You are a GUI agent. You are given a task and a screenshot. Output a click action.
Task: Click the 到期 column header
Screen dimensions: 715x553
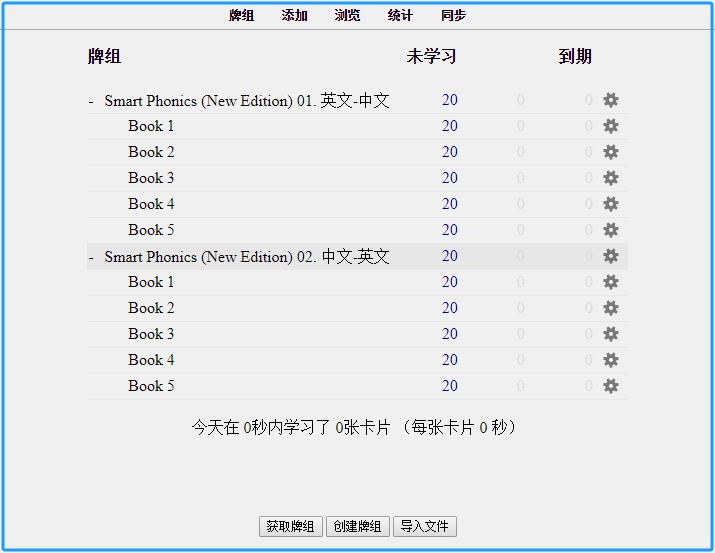(x=575, y=57)
